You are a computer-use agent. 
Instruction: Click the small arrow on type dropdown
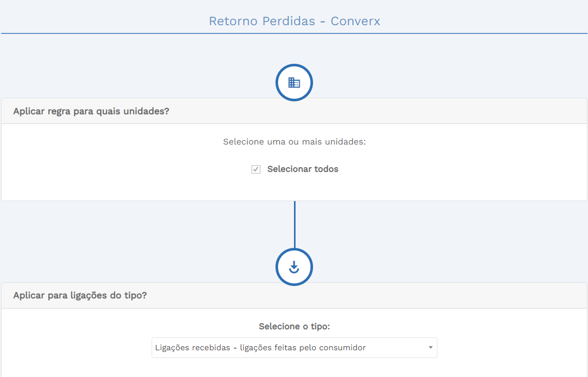click(x=431, y=348)
